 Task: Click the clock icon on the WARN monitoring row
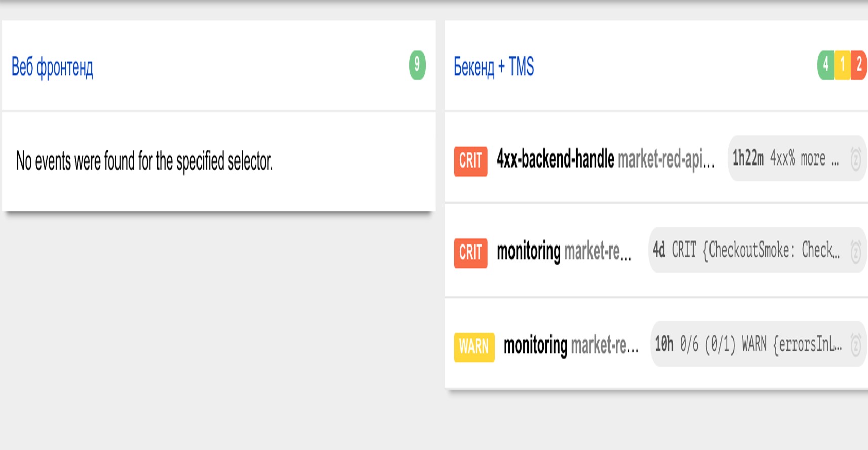tap(855, 345)
